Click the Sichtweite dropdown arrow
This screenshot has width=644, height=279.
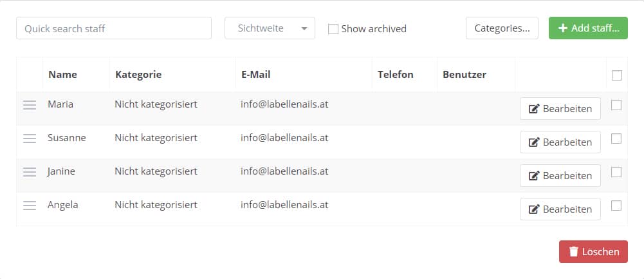pyautogui.click(x=304, y=28)
